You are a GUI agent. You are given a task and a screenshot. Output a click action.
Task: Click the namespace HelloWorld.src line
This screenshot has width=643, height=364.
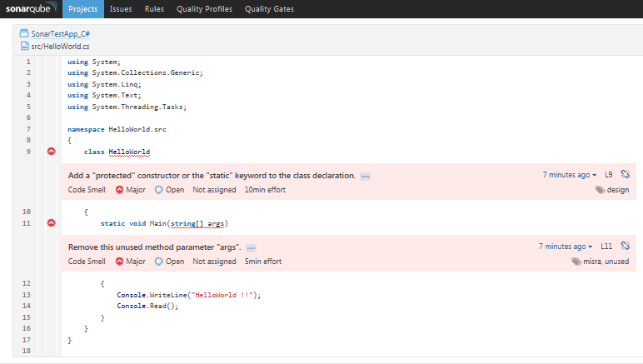[117, 130]
